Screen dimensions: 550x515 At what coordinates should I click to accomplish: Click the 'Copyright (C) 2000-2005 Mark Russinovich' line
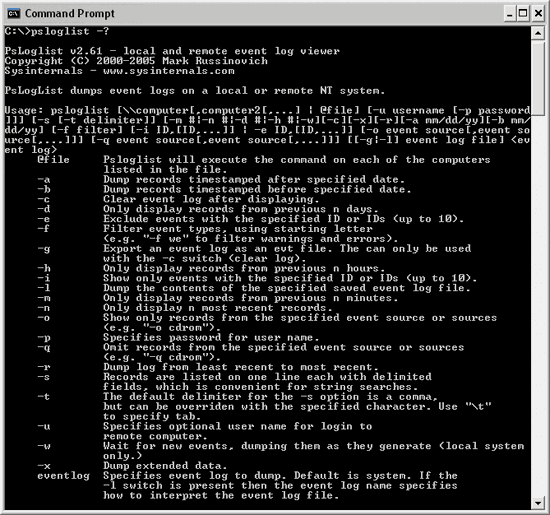pos(136,61)
